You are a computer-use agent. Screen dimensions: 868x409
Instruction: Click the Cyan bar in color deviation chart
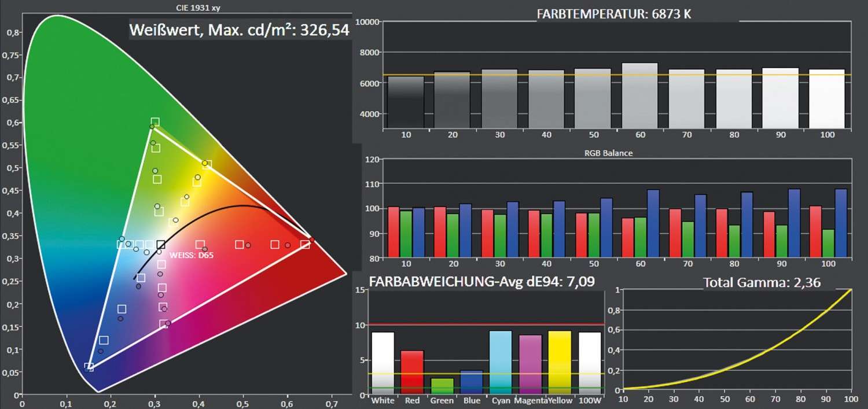[501, 363]
